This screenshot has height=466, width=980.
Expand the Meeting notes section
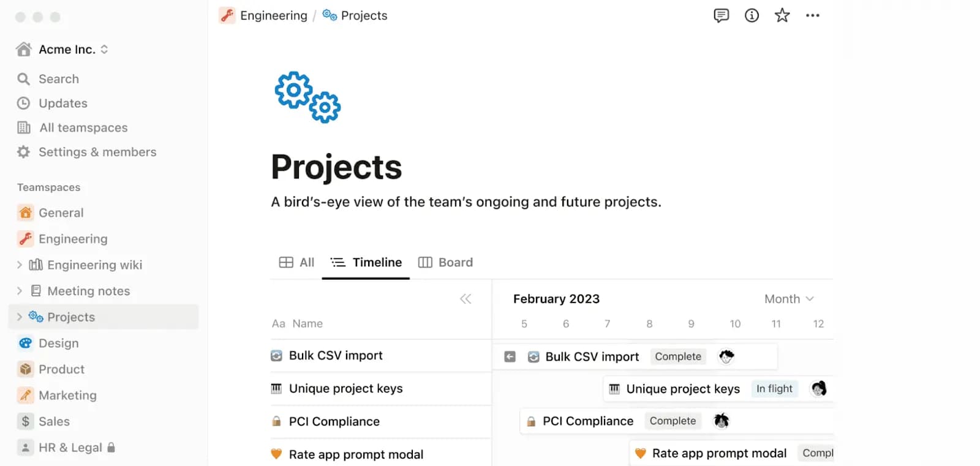point(18,291)
